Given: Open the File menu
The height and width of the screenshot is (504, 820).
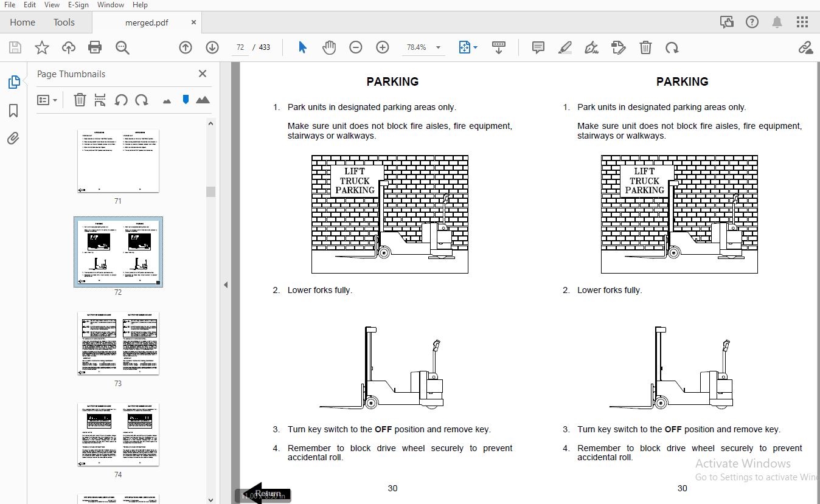Looking at the screenshot, I should (10, 5).
